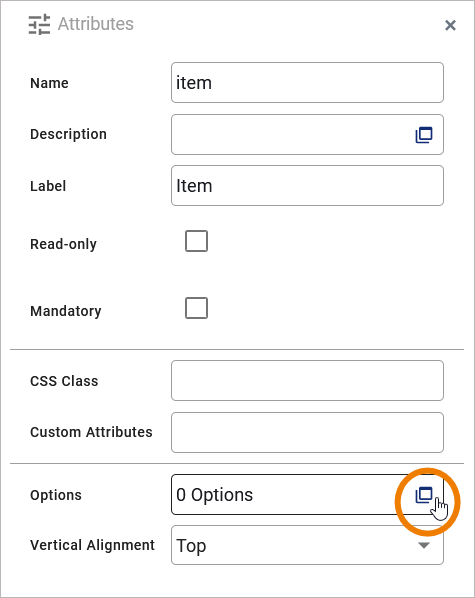This screenshot has height=598, width=475.
Task: Click the Vertical Alignment label
Action: tap(92, 545)
